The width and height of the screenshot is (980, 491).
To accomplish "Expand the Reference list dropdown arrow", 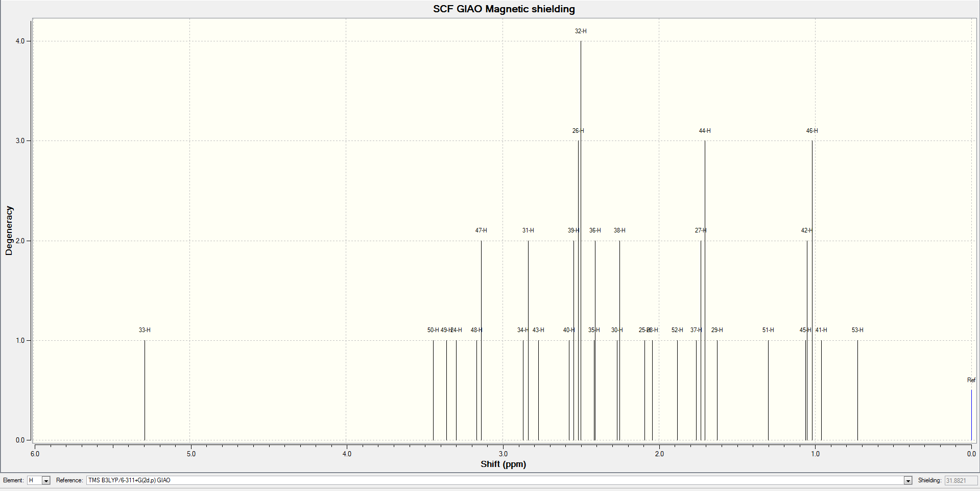I will tap(908, 480).
